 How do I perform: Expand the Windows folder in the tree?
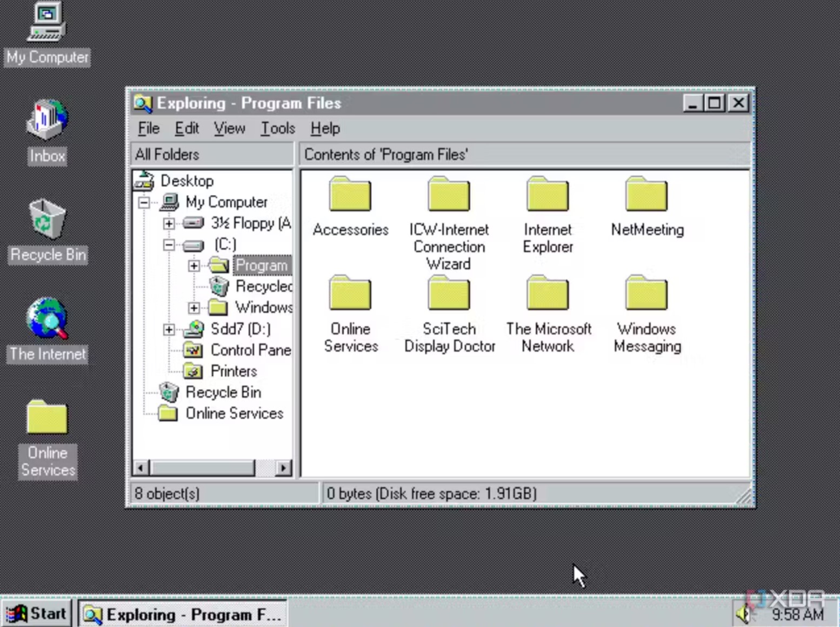194,308
